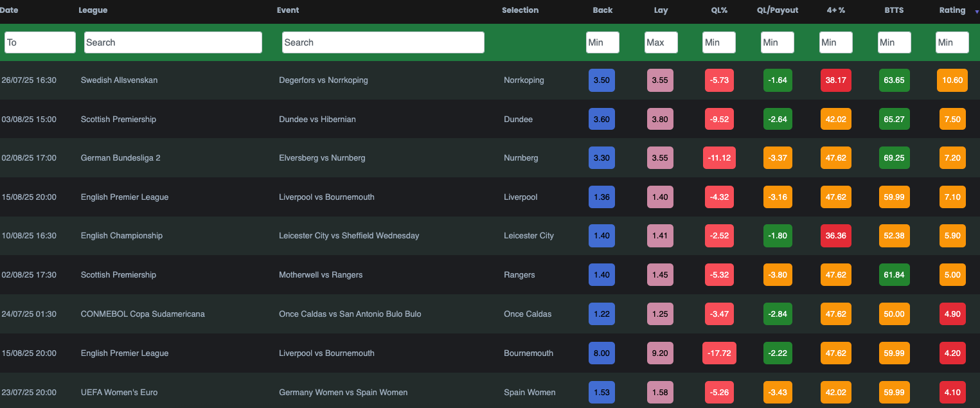This screenshot has height=408, width=980.
Task: Click the 8.00 back odds for Bournemouth
Action: point(602,353)
